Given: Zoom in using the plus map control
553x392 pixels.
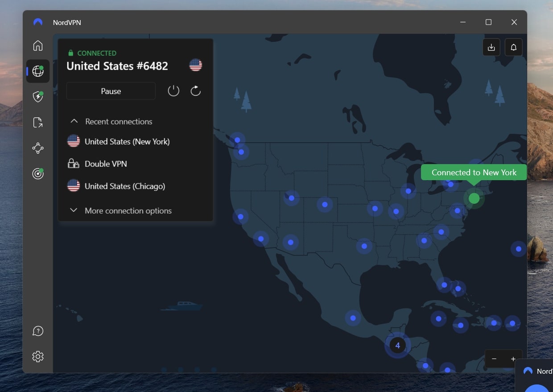Looking at the screenshot, I should click(513, 359).
